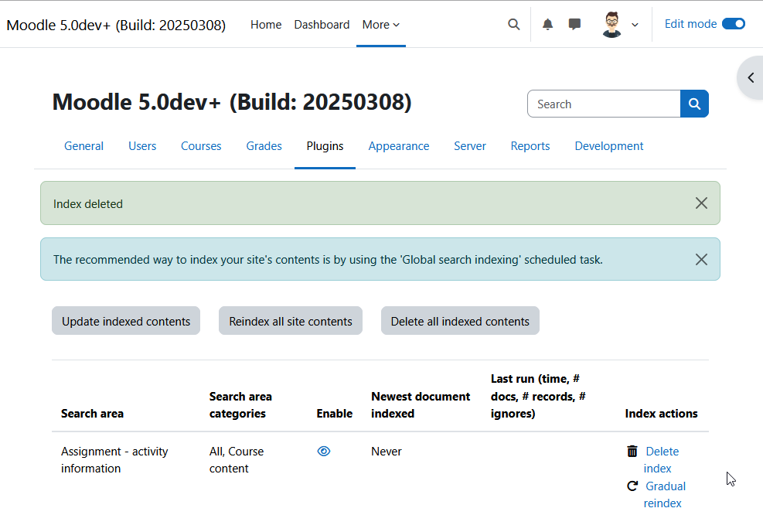This screenshot has width=763, height=532.
Task: Click the Edit mode label
Action: click(x=690, y=24)
